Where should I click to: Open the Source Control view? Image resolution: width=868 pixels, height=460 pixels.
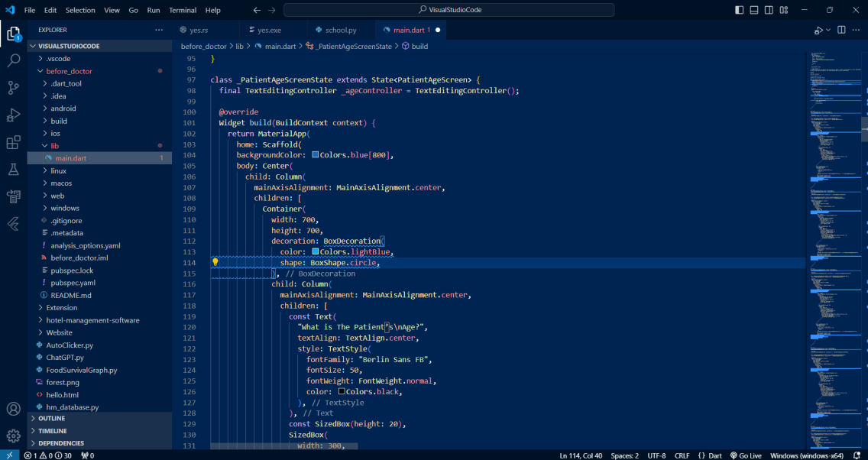coord(13,88)
